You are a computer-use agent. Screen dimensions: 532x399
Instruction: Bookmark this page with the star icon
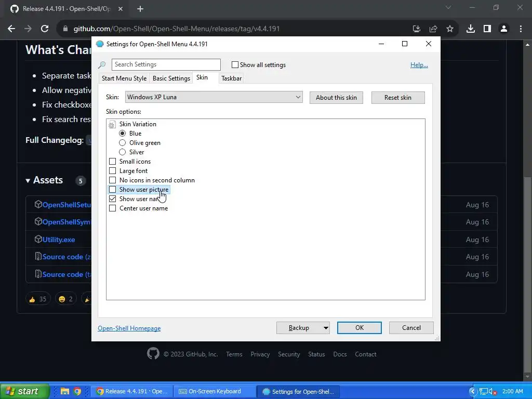pos(450,29)
